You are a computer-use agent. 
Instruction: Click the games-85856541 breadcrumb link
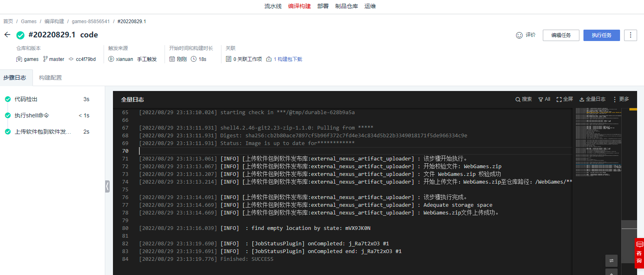point(91,22)
